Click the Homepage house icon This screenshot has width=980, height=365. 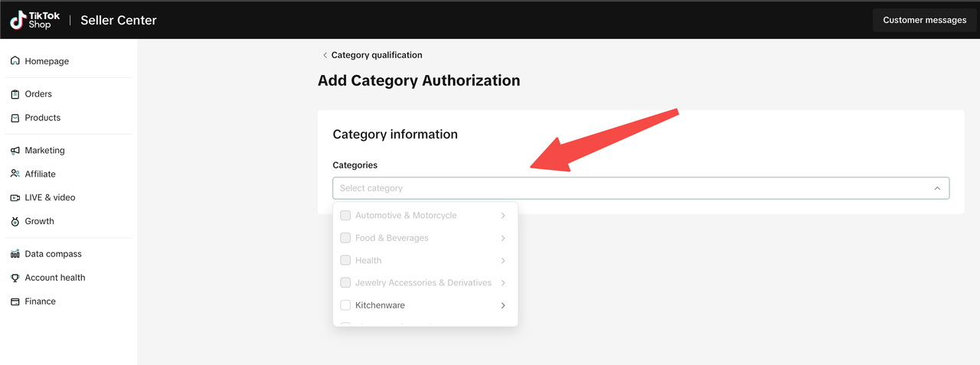(x=15, y=61)
